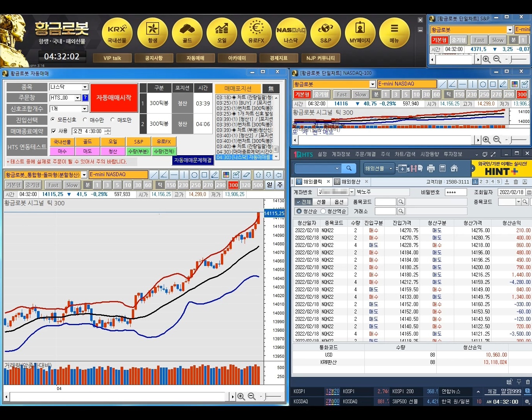This screenshot has width=532, height=420.
Task: Open the 투자정보 menu in the HTS
Action: tap(453, 154)
